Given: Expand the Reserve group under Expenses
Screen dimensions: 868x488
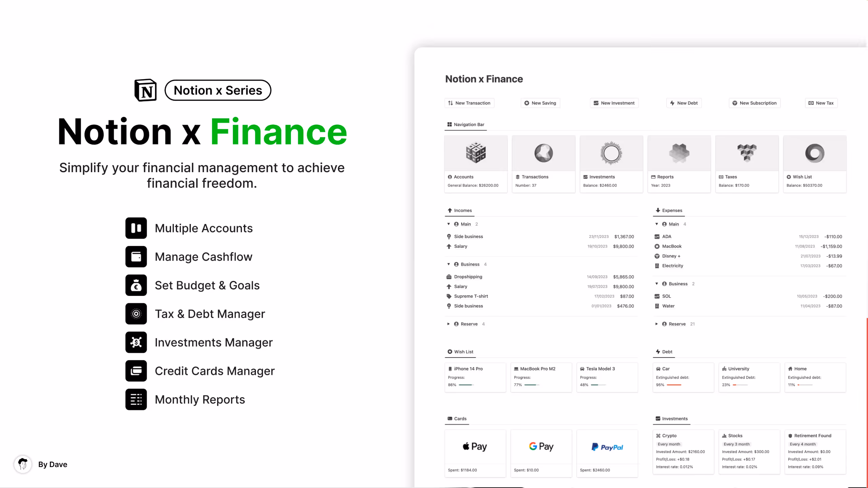Looking at the screenshot, I should [657, 324].
